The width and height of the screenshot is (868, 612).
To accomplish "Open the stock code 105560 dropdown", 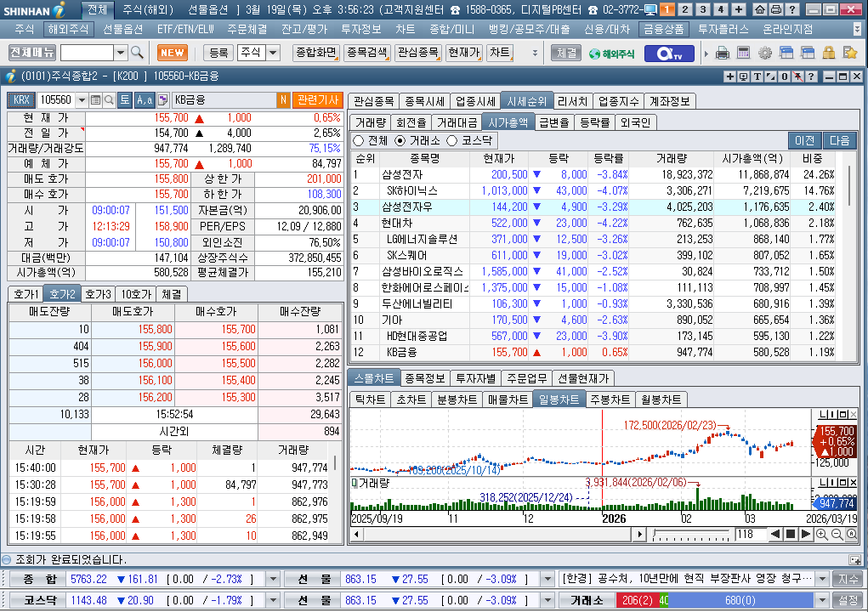I will click(82, 100).
